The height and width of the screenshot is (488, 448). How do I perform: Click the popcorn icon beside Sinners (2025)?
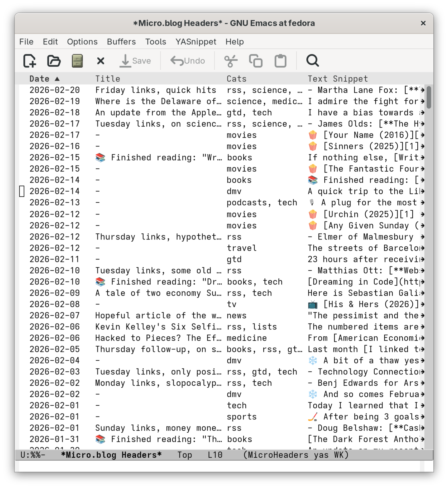pos(313,146)
